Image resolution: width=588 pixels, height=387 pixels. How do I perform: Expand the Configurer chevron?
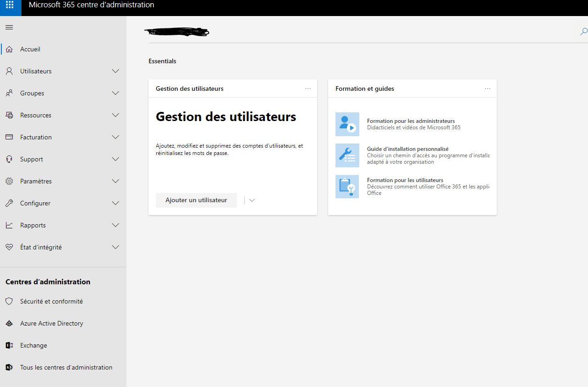pyautogui.click(x=115, y=203)
